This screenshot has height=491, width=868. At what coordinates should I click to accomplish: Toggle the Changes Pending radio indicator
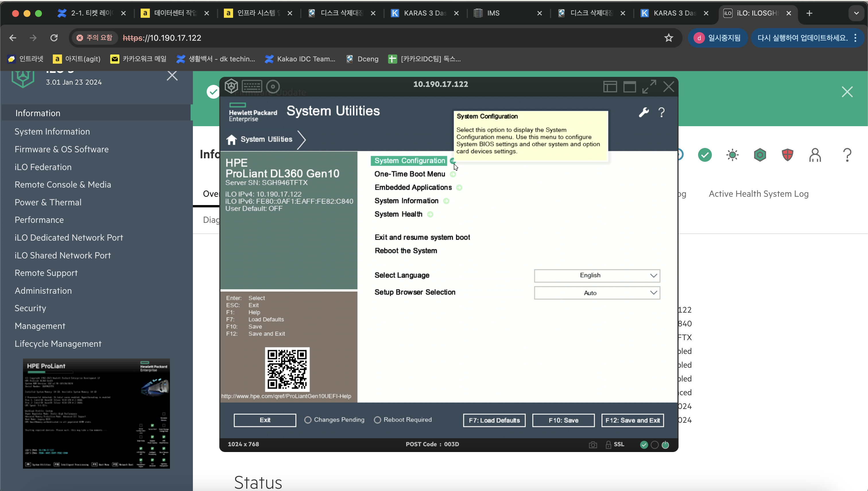307,420
